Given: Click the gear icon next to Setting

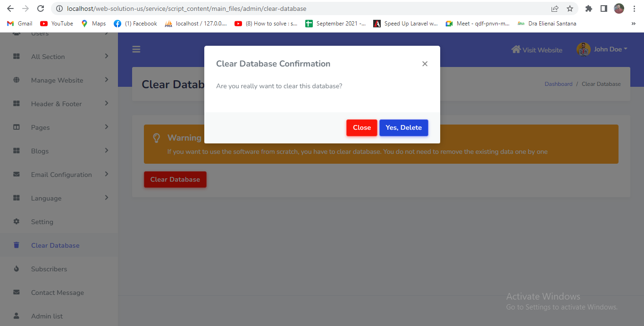Looking at the screenshot, I should 17,222.
